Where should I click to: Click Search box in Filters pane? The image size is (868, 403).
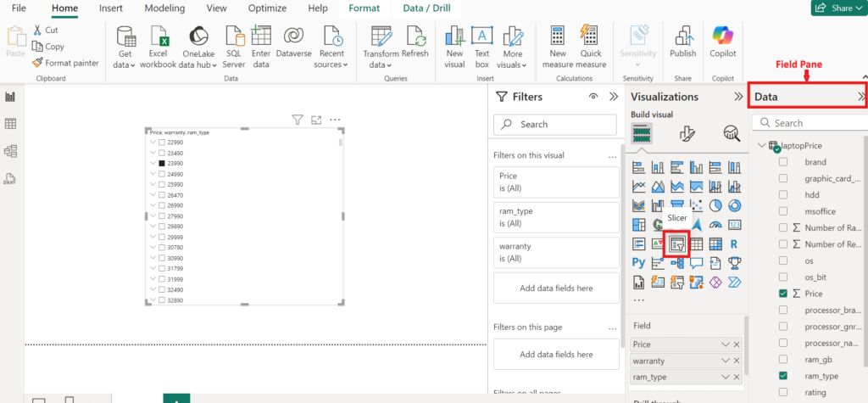[554, 125]
